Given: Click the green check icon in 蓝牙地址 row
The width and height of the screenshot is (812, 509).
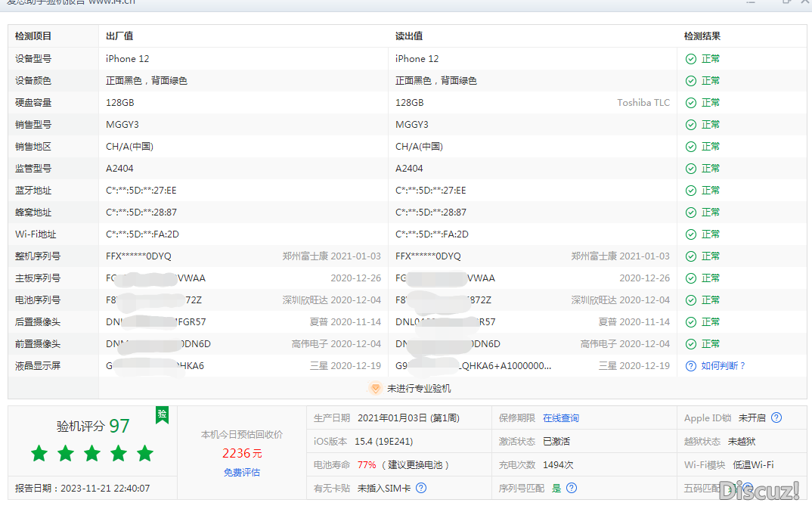Looking at the screenshot, I should pyautogui.click(x=691, y=191).
